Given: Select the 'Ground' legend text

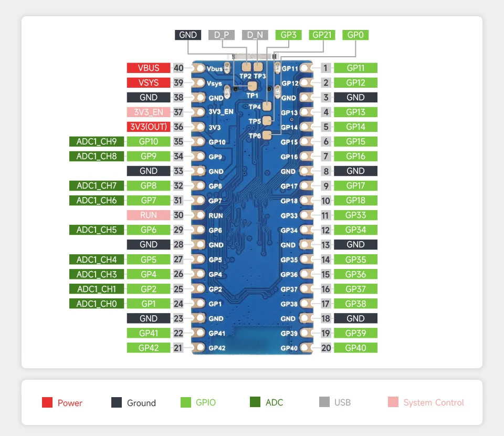Looking at the screenshot, I should pos(141,403).
